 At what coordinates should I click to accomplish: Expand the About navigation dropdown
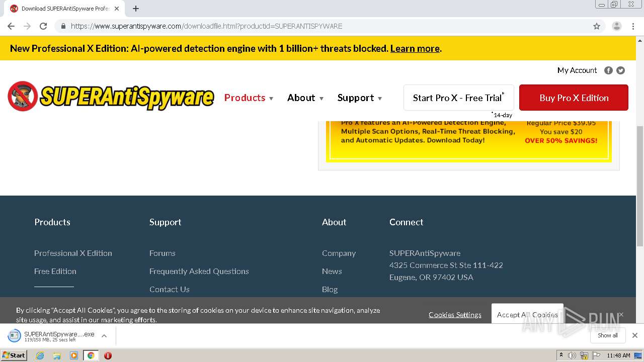pos(305,98)
